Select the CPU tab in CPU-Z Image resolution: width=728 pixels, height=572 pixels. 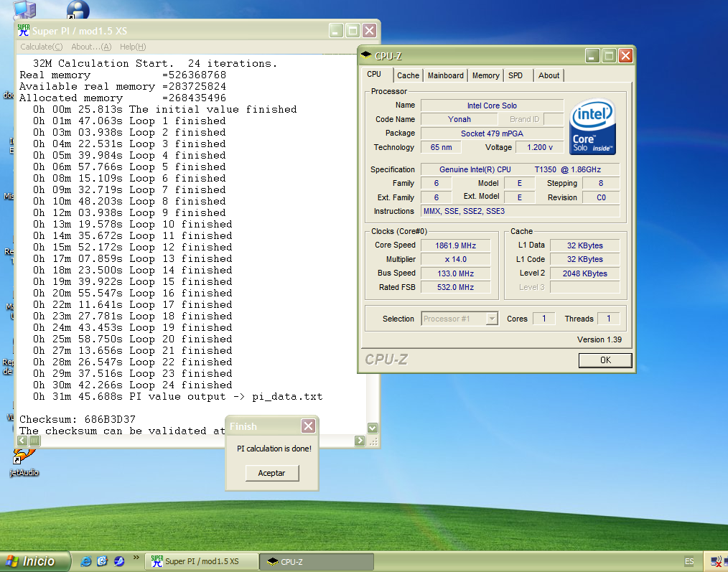[x=374, y=75]
